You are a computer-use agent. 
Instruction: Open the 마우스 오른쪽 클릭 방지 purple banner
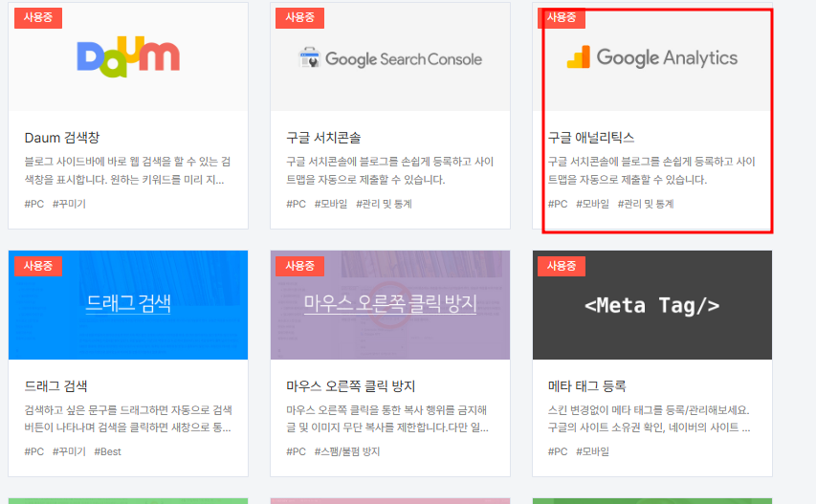pos(390,305)
